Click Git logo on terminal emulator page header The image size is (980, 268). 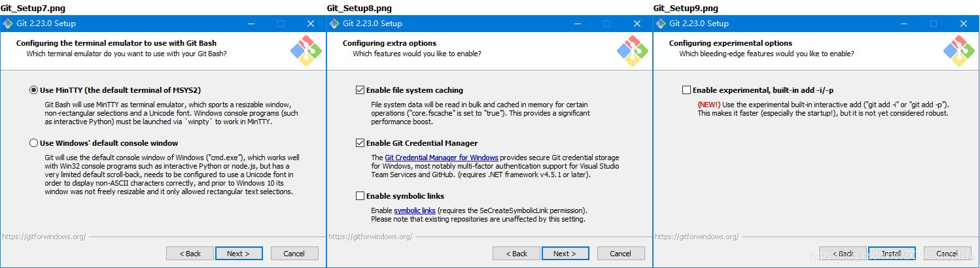tap(306, 50)
